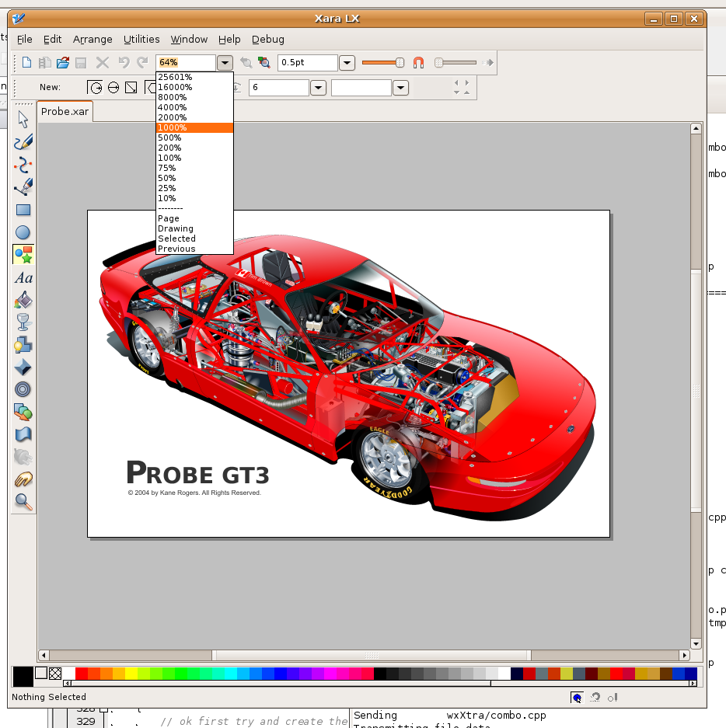The image size is (726, 728).
Task: Enable bounds creation mode for new shapes
Action: (x=131, y=87)
